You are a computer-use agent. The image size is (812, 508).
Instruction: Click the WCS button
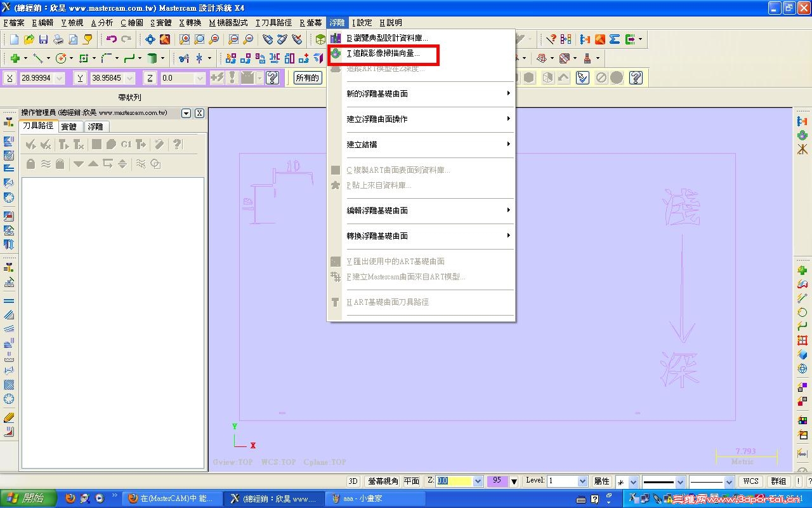pos(750,481)
